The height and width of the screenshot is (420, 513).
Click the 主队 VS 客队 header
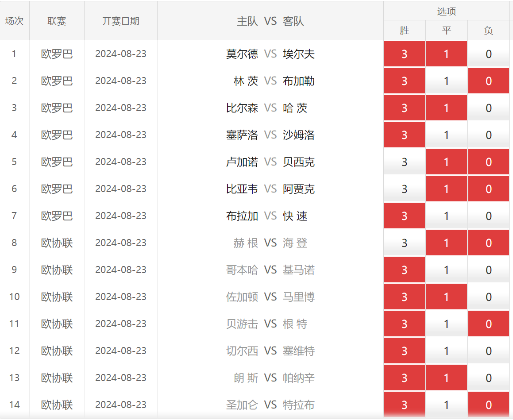[270, 21]
